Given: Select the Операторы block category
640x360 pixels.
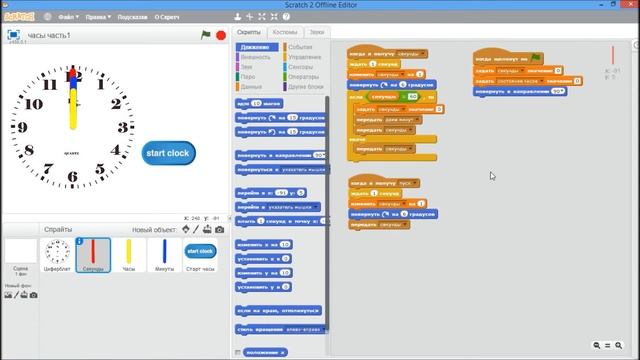Looking at the screenshot, I should point(304,77).
